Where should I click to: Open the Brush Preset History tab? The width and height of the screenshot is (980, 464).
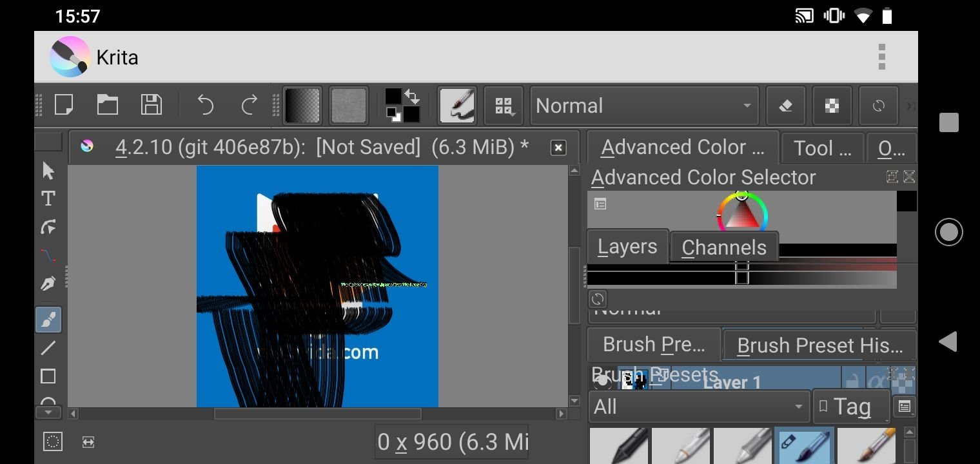coord(819,345)
